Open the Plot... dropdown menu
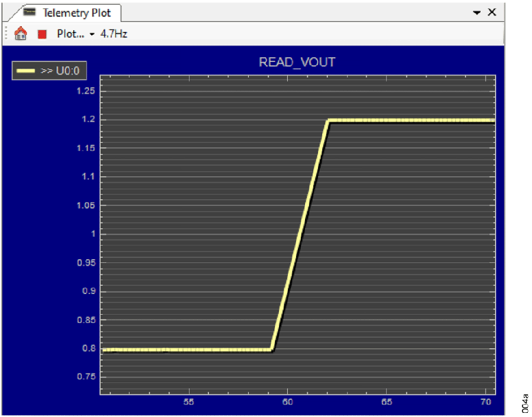Screen dimensions: 532x417 pos(75,34)
